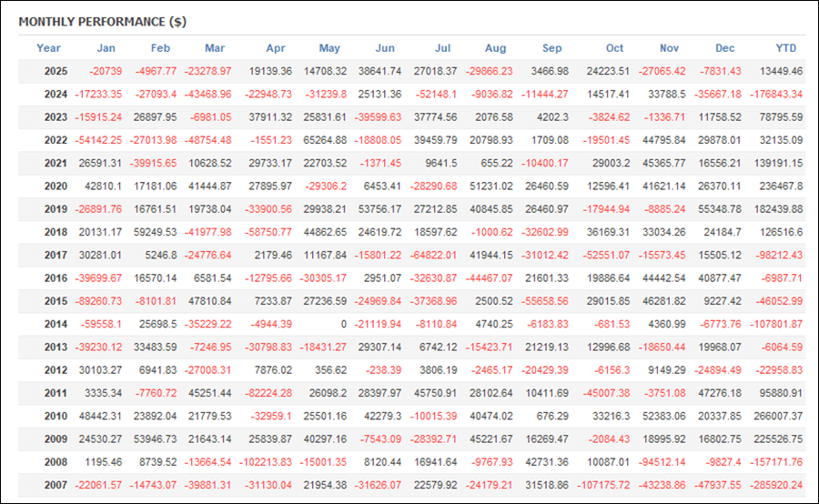Click the Year column header
This screenshot has height=504, width=819.
(x=48, y=48)
